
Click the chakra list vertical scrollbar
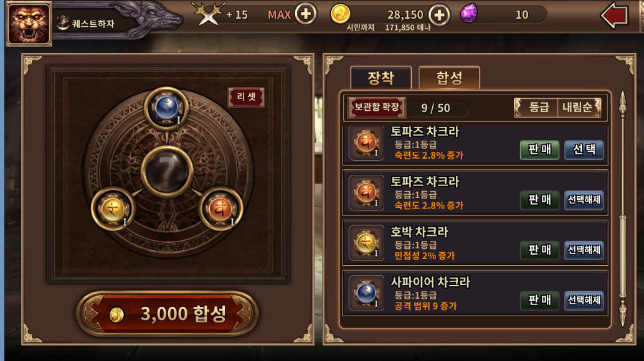pos(622,209)
